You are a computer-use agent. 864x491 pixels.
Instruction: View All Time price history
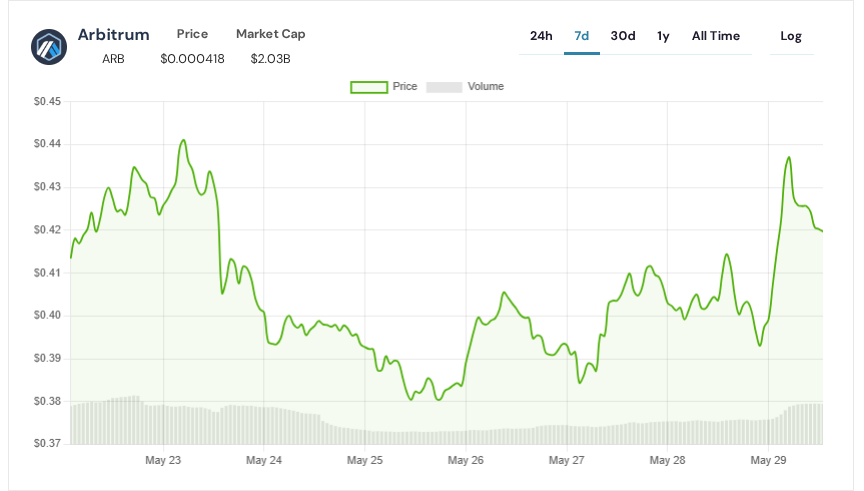[716, 36]
